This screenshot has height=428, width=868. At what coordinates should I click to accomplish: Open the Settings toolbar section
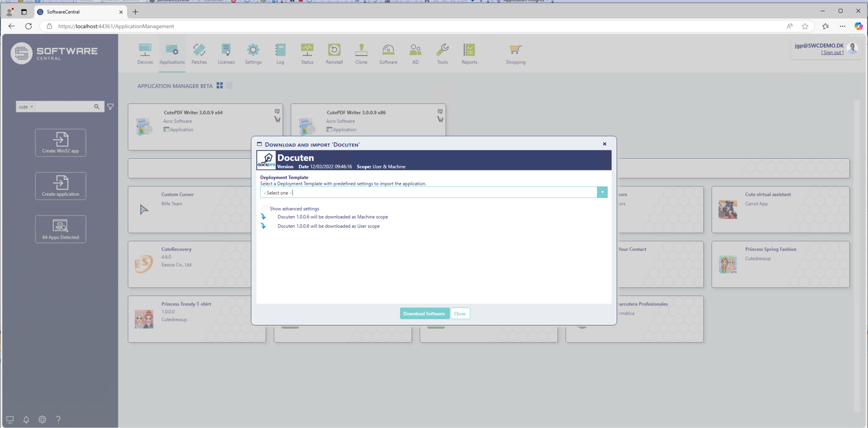(x=253, y=54)
